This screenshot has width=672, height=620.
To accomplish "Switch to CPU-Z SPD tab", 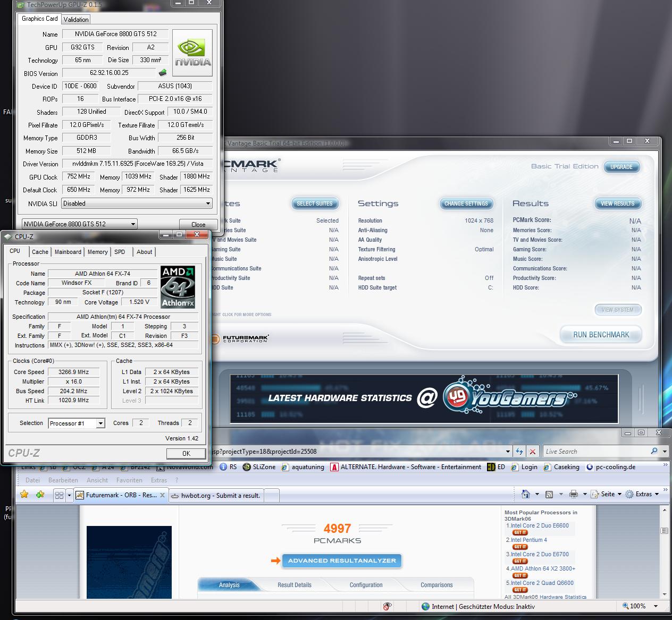I will point(120,252).
